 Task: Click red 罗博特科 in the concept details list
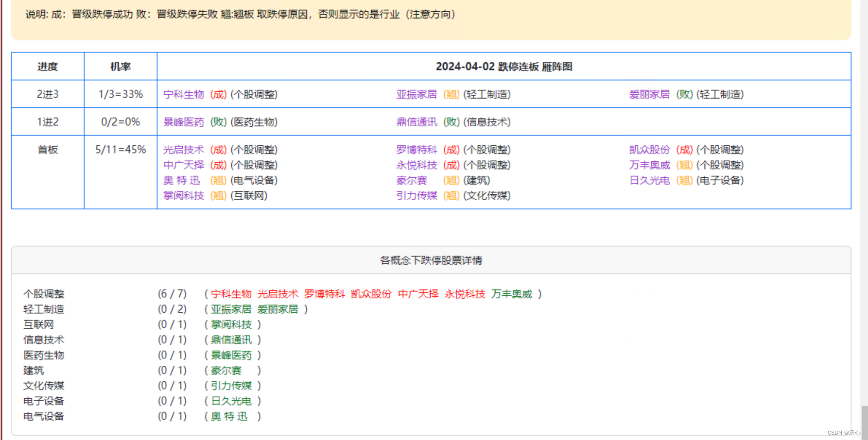(325, 294)
